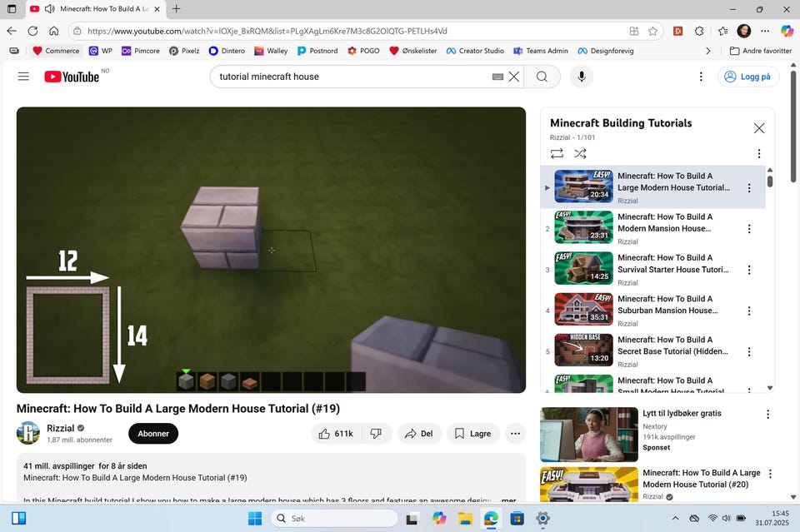
Task: Close the Minecraft YouTube tab
Action: click(157, 8)
